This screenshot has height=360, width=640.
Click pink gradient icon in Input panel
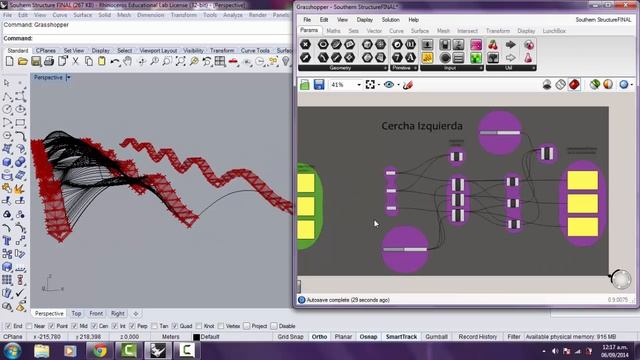pyautogui.click(x=476, y=45)
